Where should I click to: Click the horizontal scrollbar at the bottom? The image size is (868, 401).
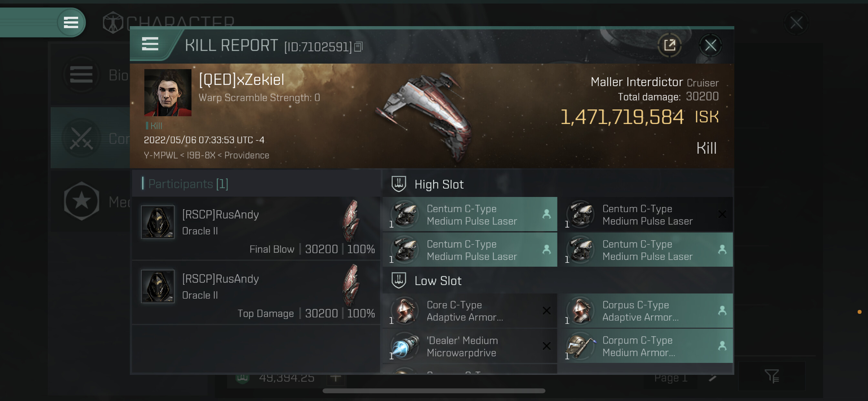coord(434,391)
